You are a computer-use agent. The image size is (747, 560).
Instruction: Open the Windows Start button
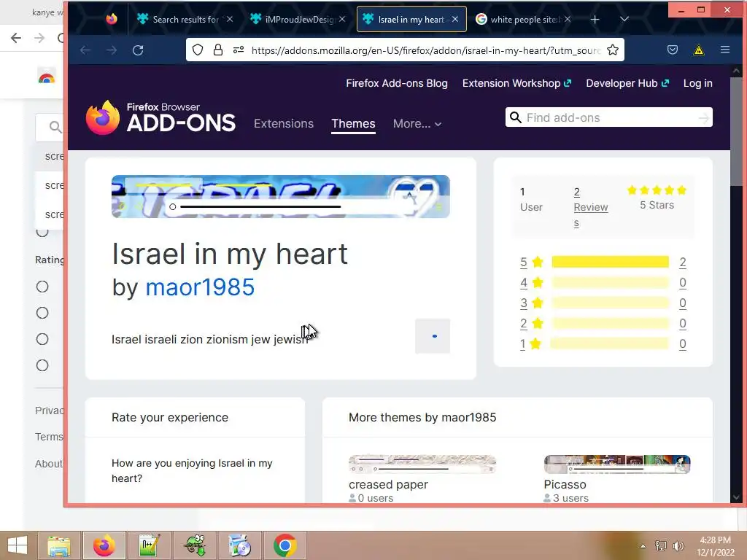tap(18, 545)
